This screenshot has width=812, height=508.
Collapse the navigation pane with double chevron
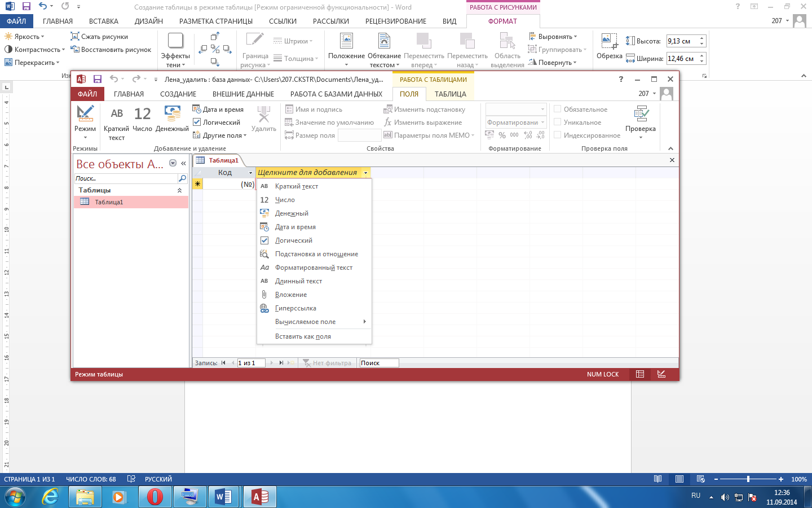click(x=183, y=163)
